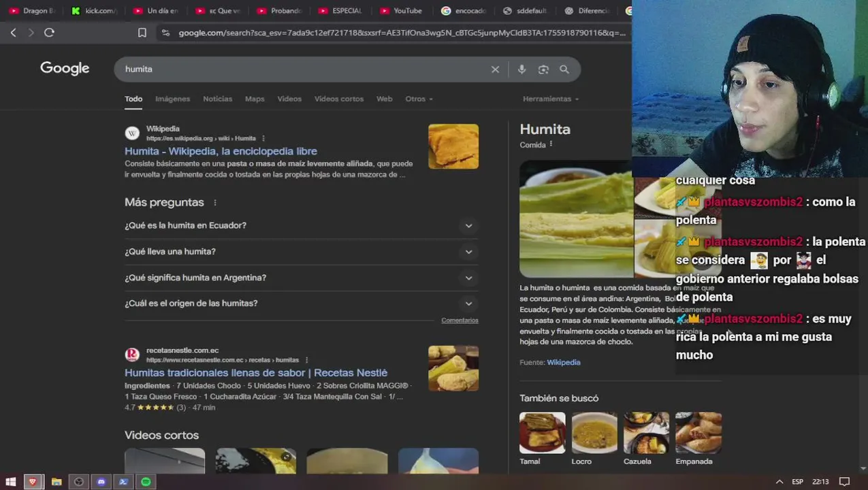Open three-dot menu for the Wikipedia result
The image size is (868, 490).
pos(263,138)
